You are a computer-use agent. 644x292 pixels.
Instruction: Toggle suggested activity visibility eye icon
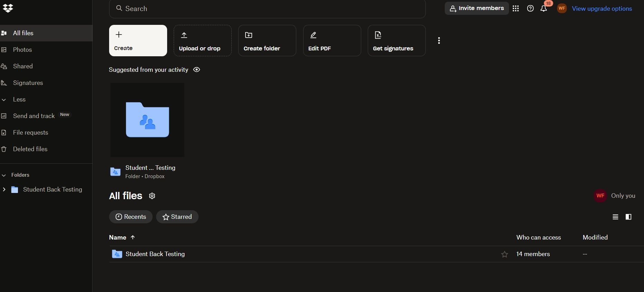[x=196, y=70]
